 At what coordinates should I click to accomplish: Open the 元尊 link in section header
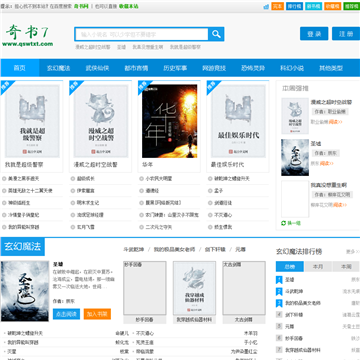pos(240,249)
